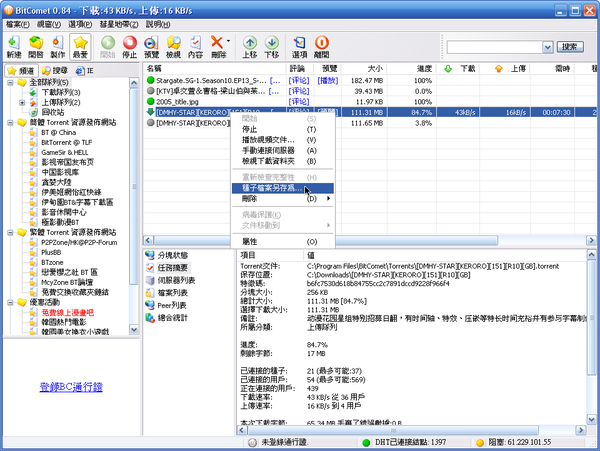Open the search box dropdown arrow
This screenshot has height=451, width=600.
pyautogui.click(x=548, y=47)
